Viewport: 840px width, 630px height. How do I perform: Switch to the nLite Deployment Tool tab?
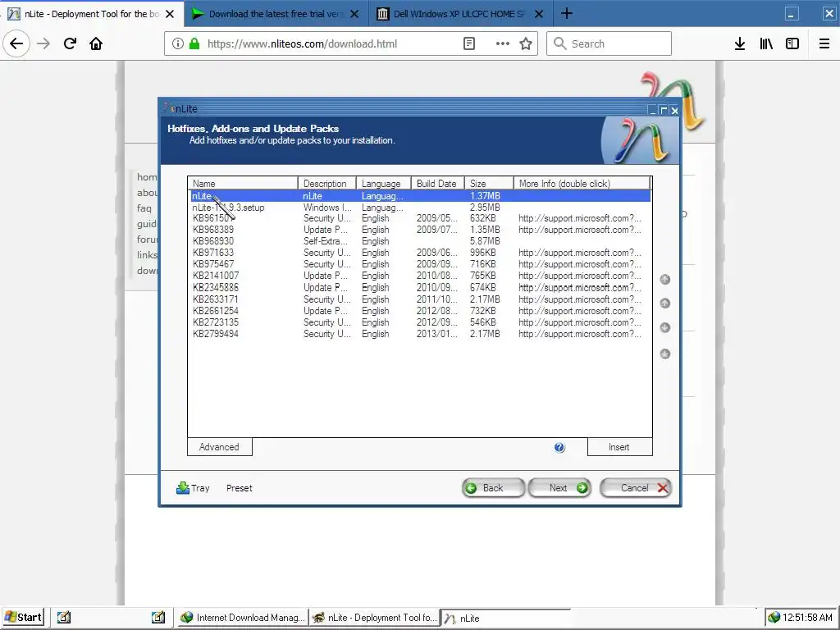coord(91,14)
